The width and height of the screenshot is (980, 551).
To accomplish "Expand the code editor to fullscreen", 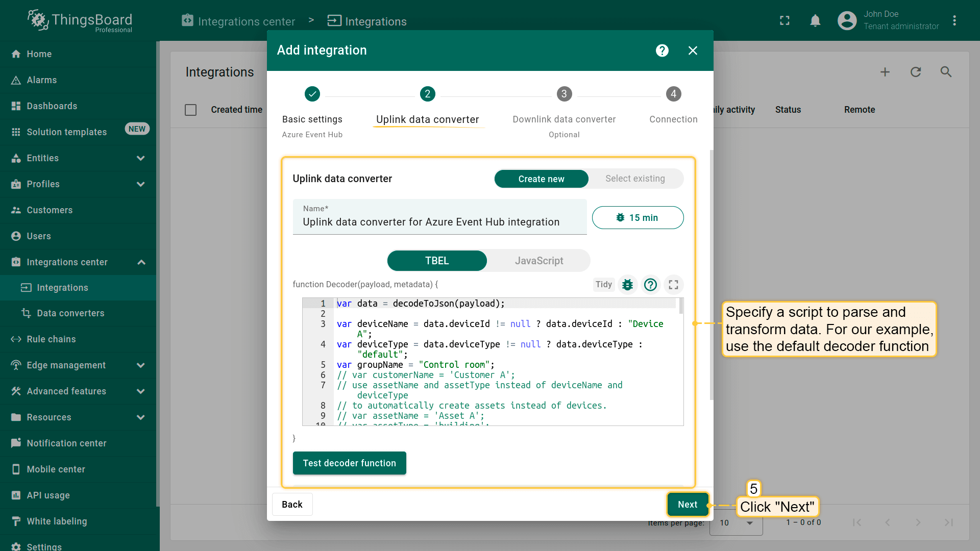I will pos(673,285).
